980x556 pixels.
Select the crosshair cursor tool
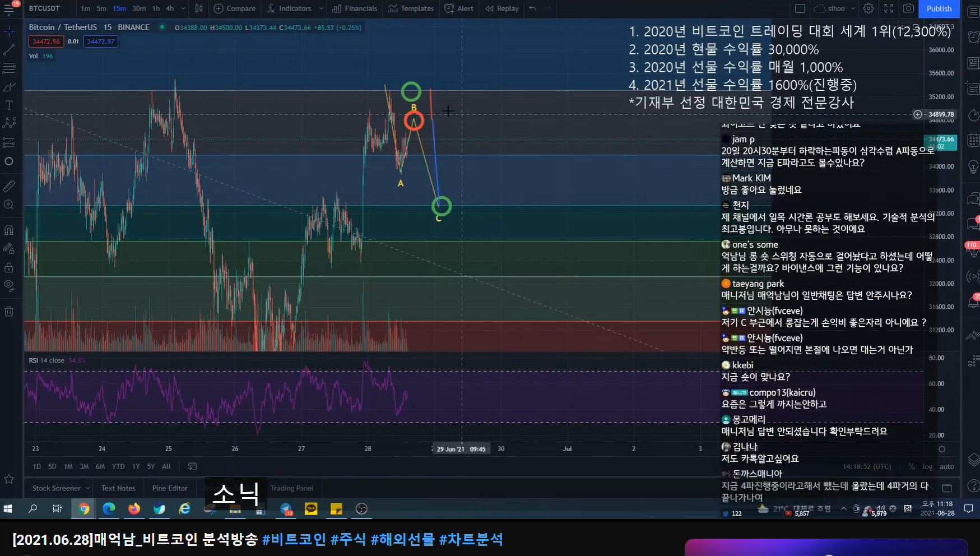tap(9, 31)
